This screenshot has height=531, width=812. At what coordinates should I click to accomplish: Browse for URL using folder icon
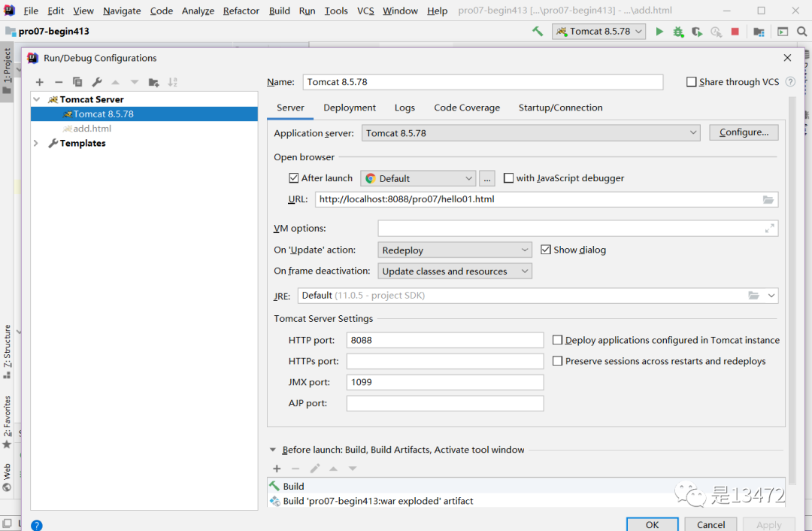768,199
